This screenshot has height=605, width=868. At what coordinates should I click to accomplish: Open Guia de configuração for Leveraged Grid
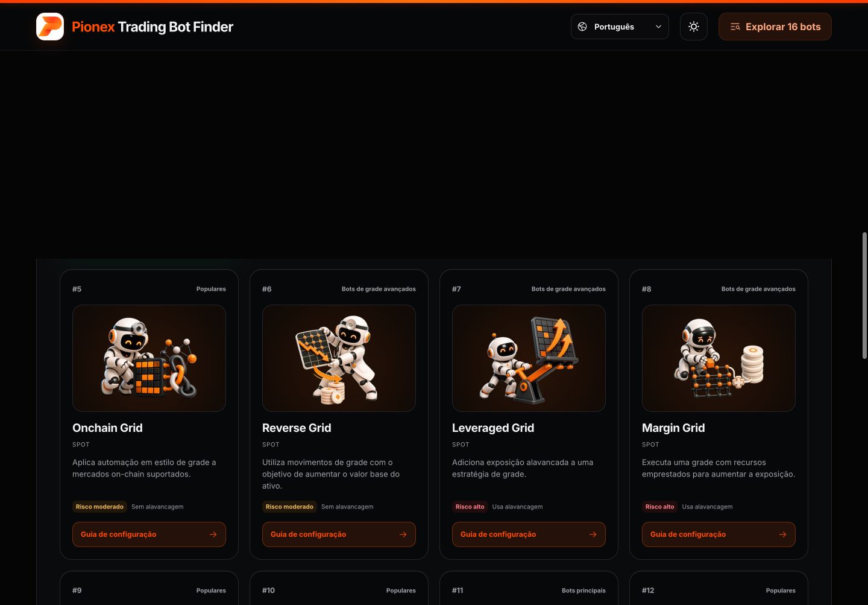click(529, 534)
